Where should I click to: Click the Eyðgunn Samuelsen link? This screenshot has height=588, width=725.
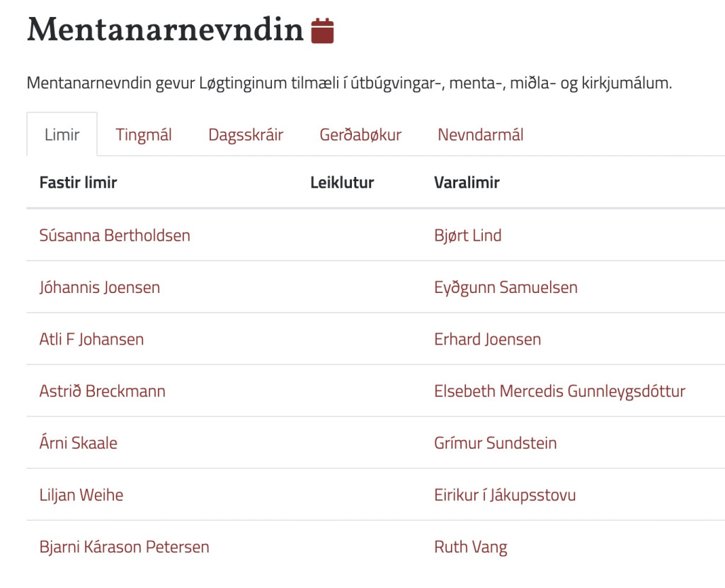click(506, 287)
